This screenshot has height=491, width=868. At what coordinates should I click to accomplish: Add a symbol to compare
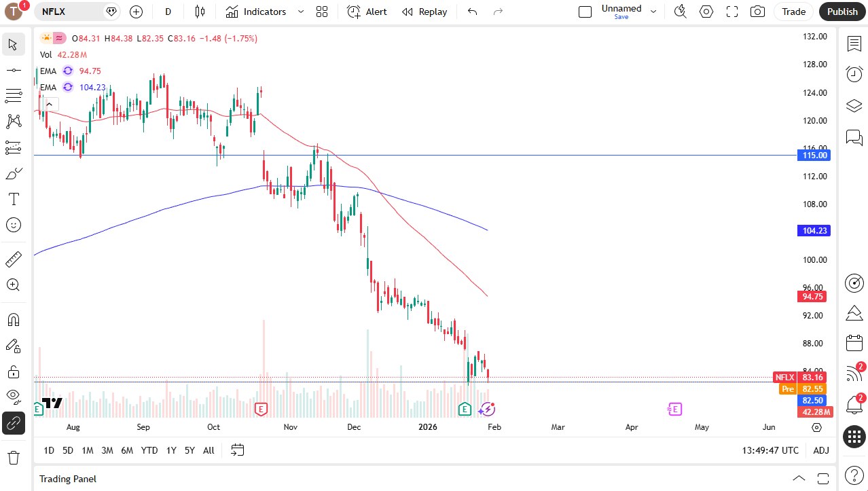pyautogui.click(x=136, y=12)
